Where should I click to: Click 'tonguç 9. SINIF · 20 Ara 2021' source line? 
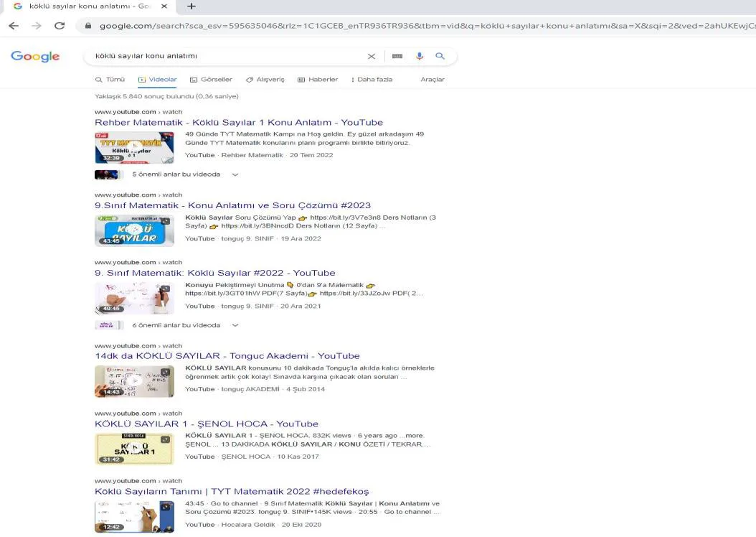[271, 307]
